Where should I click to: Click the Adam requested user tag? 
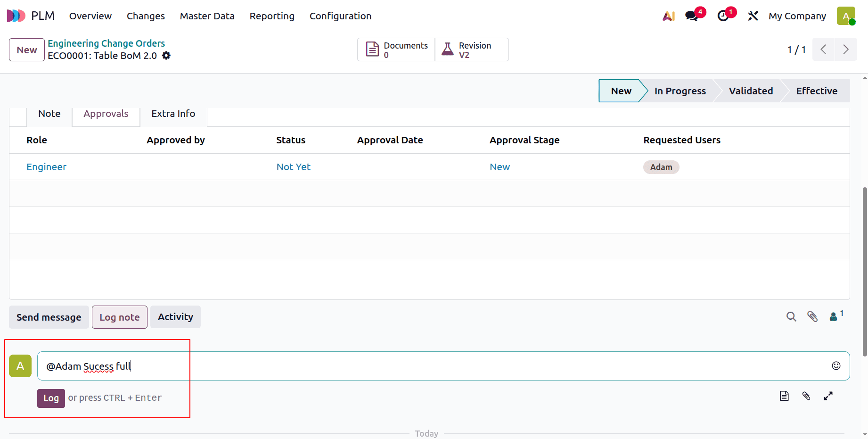tap(661, 167)
